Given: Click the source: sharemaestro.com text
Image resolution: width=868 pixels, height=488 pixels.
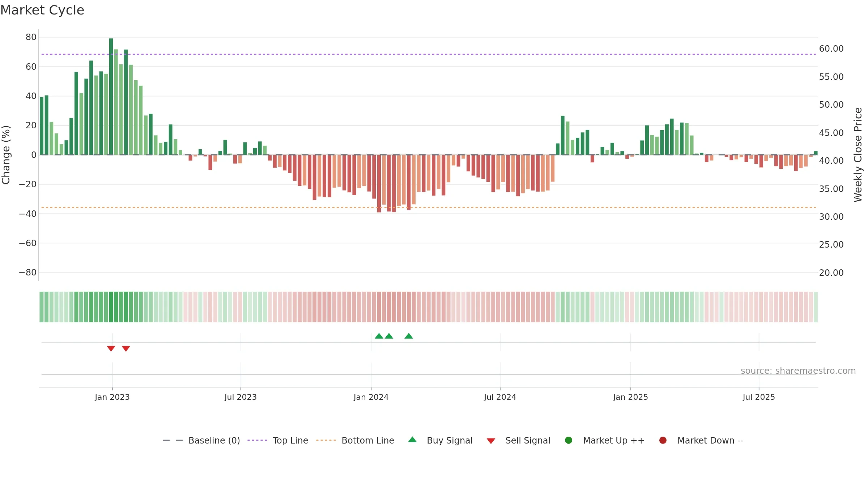Looking at the screenshot, I should coord(798,371).
